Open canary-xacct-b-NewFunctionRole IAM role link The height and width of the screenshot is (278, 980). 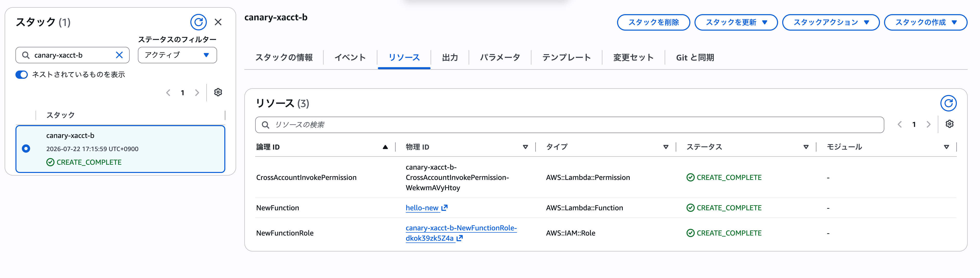pyautogui.click(x=461, y=233)
